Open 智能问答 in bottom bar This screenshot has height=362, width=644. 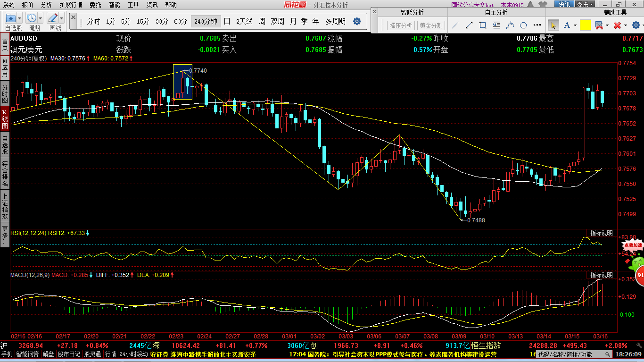tap(28, 354)
